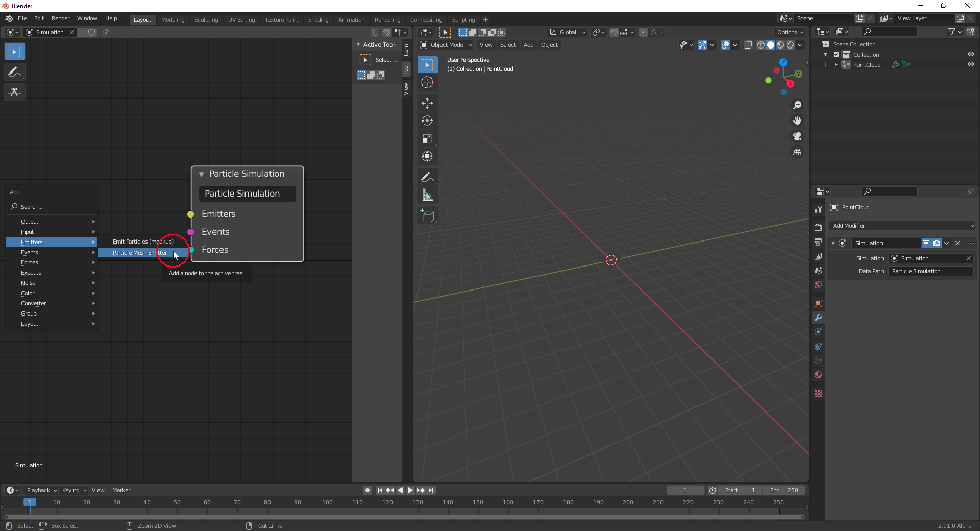Toggle camera view in viewport

(797, 136)
